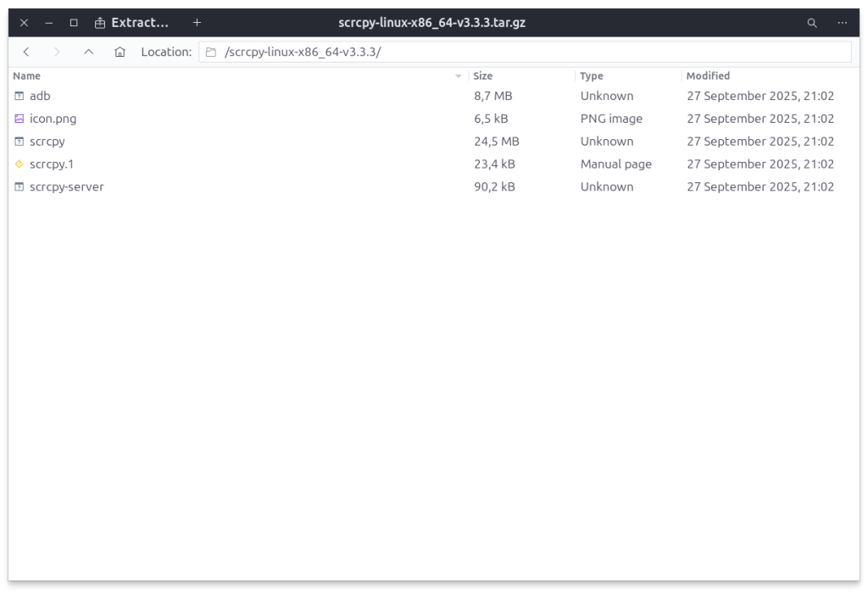Click the plus add-files button
This screenshot has height=594, width=868.
pos(197,23)
